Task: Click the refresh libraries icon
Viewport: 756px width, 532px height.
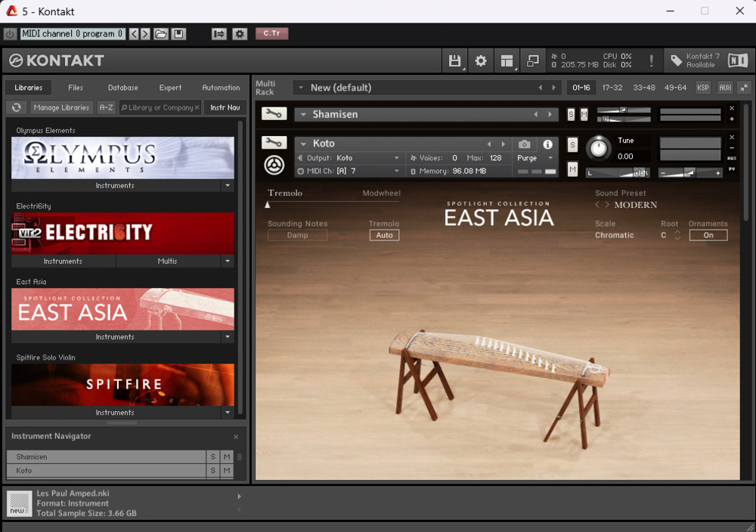Action: tap(16, 107)
